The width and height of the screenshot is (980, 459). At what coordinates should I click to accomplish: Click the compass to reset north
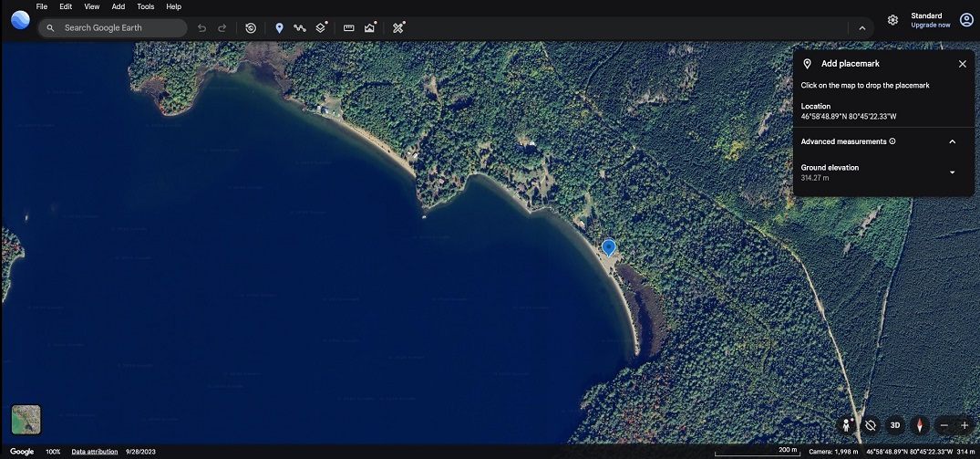[920, 425]
